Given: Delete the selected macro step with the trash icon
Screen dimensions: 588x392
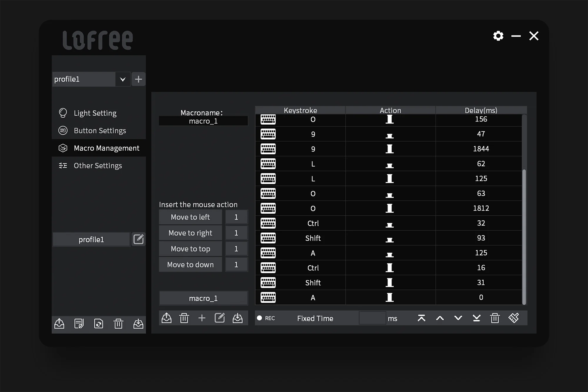Looking at the screenshot, I should coord(495,318).
